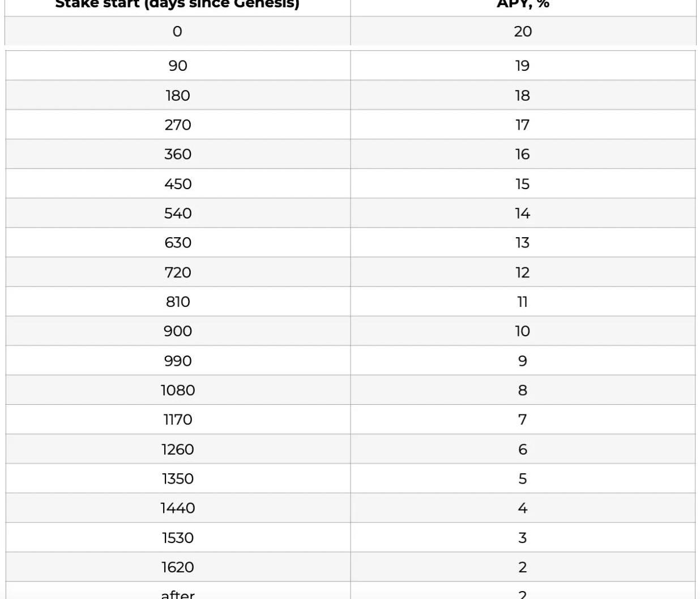Select the stake start cell showing 0
The image size is (700, 599).
coord(177,31)
